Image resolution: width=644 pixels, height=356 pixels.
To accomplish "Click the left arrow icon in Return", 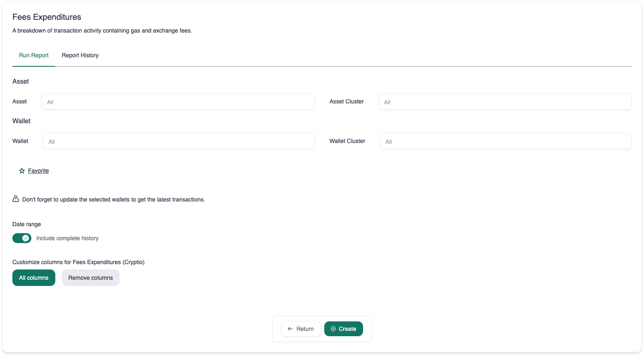I will pyautogui.click(x=290, y=329).
